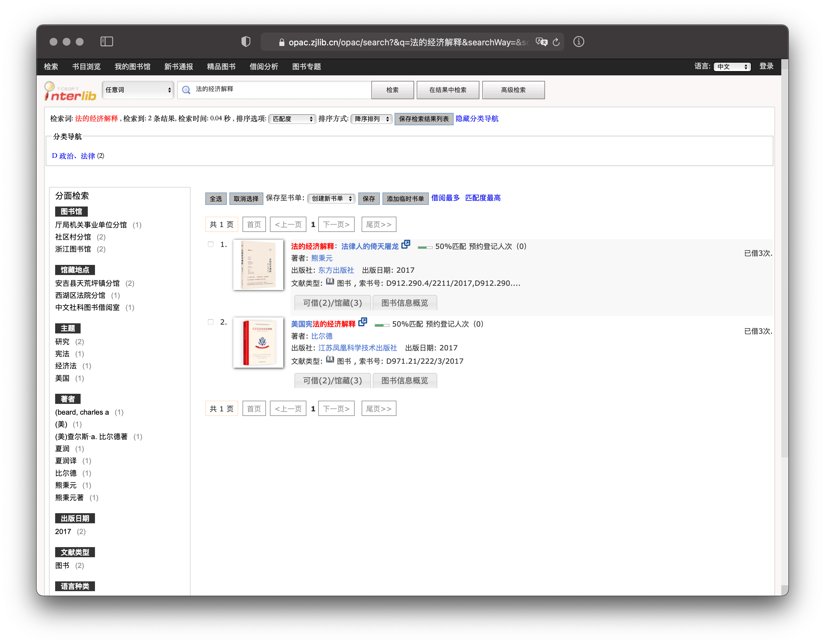Click the magnifier icon in search box
The height and width of the screenshot is (644, 825).
186,90
